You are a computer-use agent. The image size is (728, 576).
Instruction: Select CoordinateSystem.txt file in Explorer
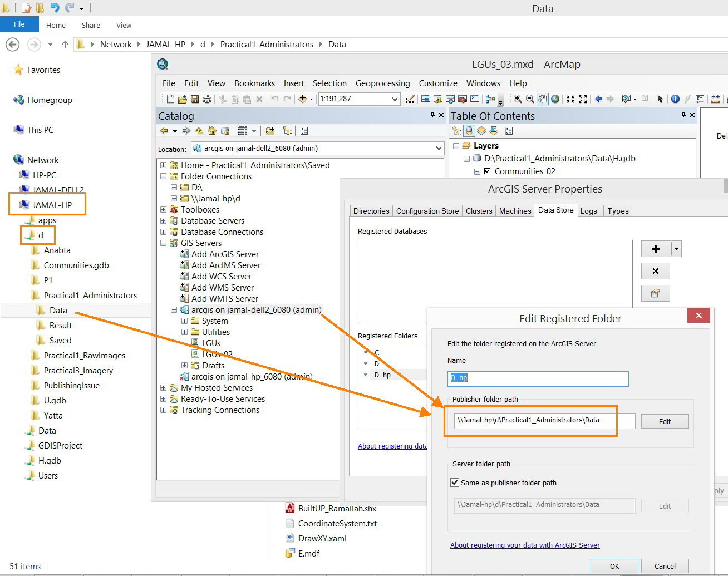tap(337, 524)
